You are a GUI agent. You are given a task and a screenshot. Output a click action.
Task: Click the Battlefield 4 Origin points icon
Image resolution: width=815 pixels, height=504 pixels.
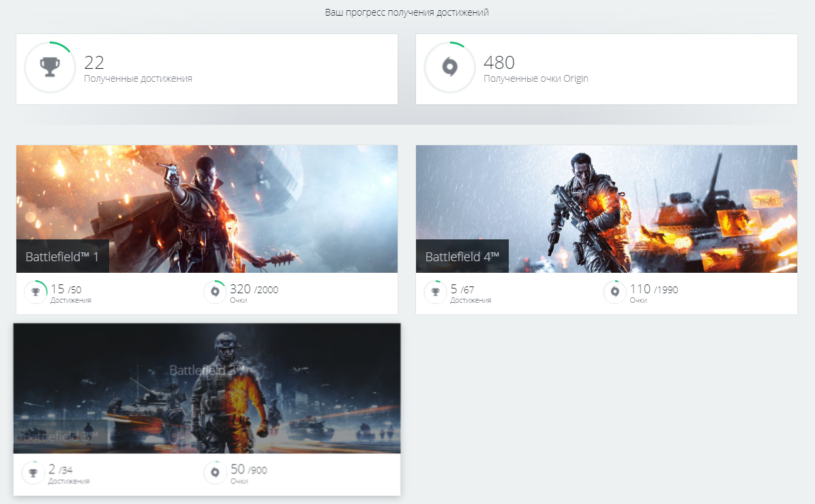pos(615,292)
